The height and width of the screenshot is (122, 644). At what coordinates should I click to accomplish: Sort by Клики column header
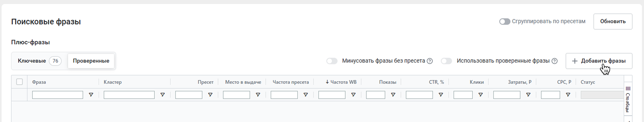[477, 82]
